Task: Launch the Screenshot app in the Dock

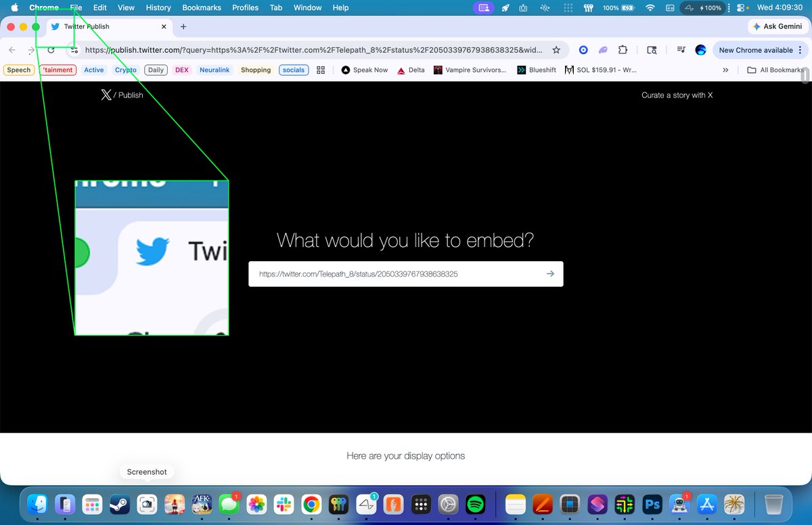Action: click(147, 504)
